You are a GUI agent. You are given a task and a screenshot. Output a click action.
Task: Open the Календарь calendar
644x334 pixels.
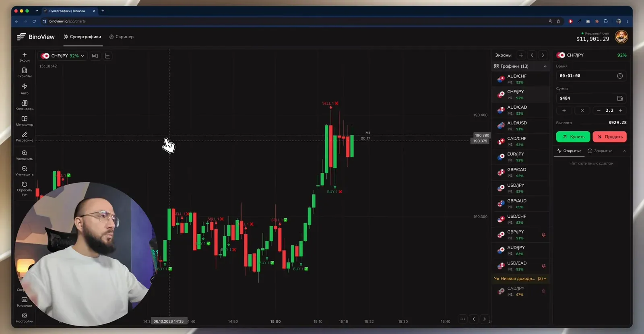25,105
